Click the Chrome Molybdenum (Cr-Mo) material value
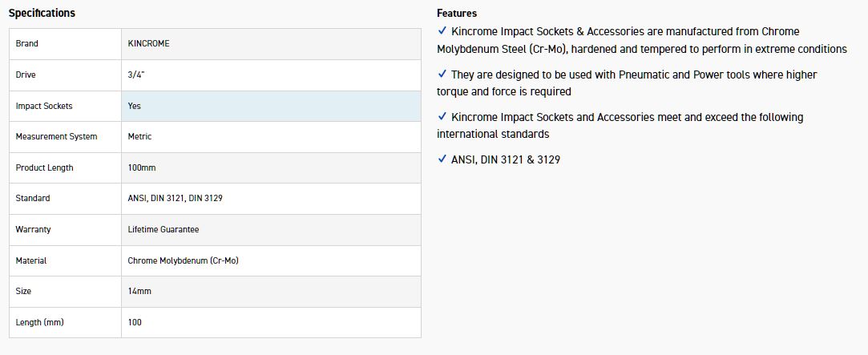The image size is (868, 355). pyautogui.click(x=183, y=260)
